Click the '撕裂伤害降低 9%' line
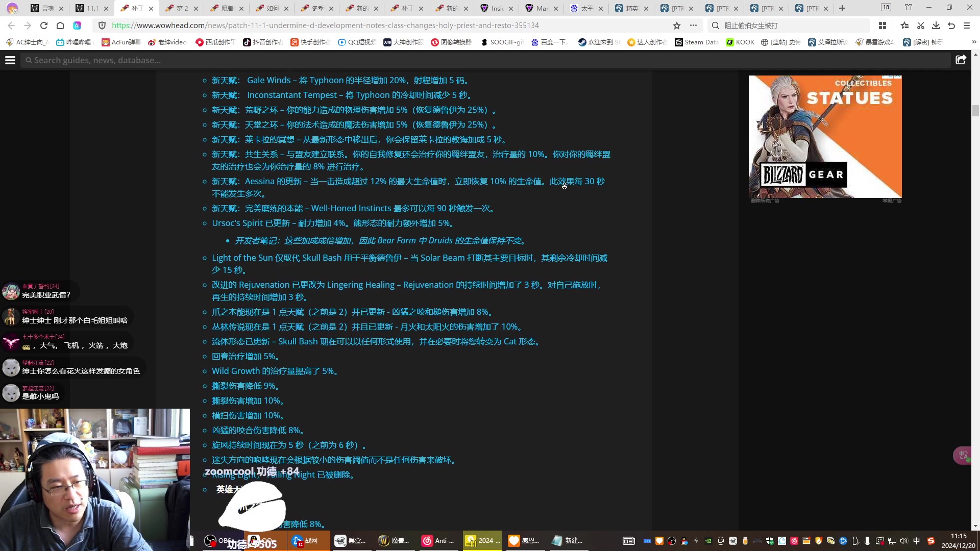This screenshot has width=980, height=551. [246, 386]
